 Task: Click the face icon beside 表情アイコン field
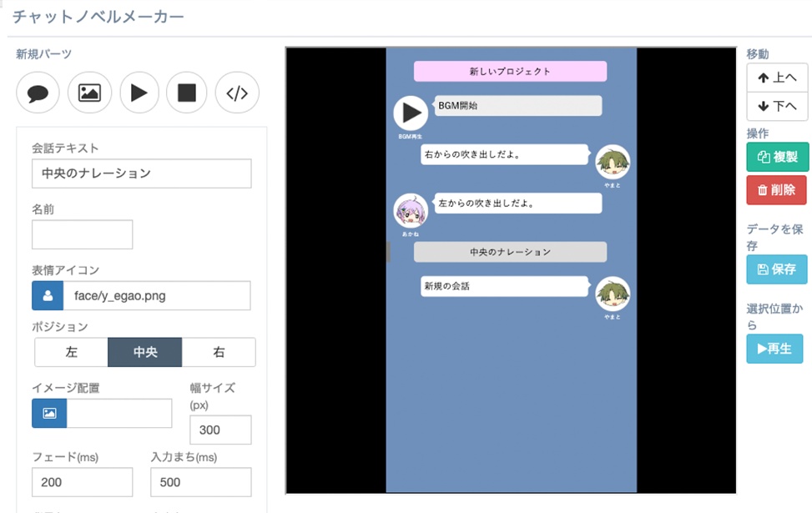pyautogui.click(x=47, y=295)
